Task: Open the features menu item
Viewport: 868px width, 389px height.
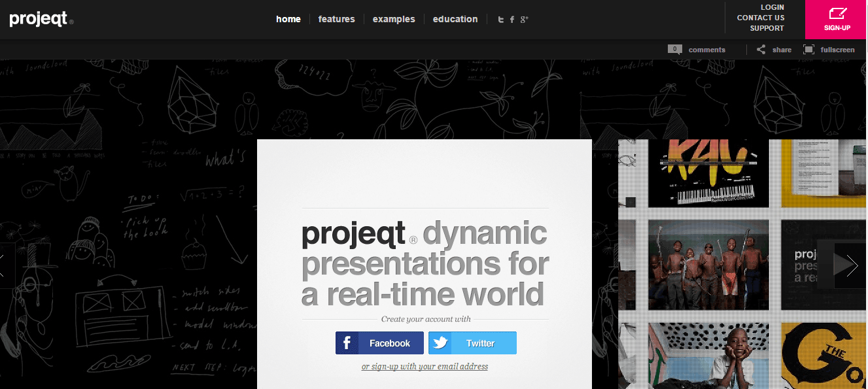Action: [x=336, y=19]
